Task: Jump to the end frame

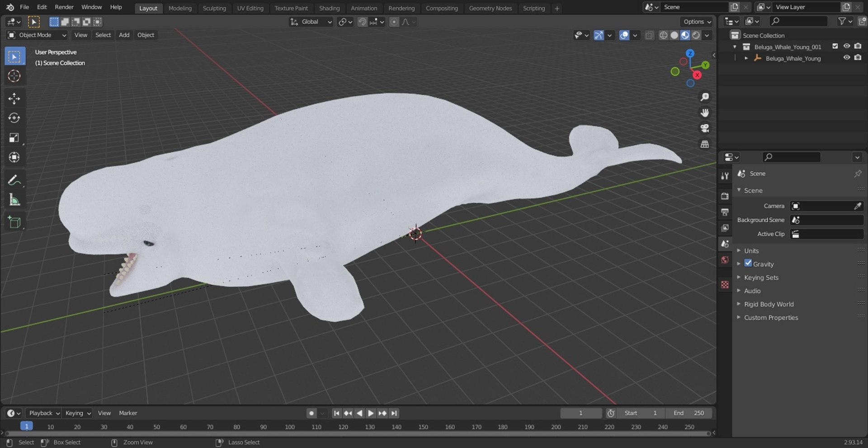Action: pyautogui.click(x=394, y=413)
